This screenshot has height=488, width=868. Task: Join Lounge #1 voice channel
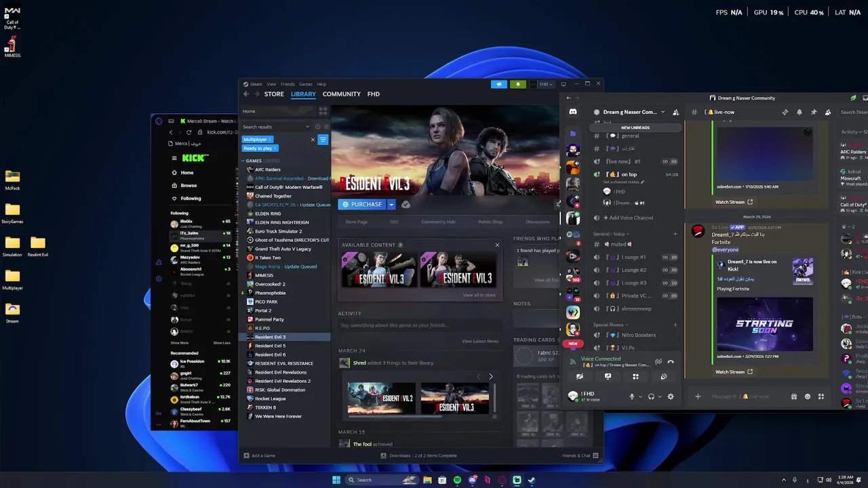coord(635,257)
